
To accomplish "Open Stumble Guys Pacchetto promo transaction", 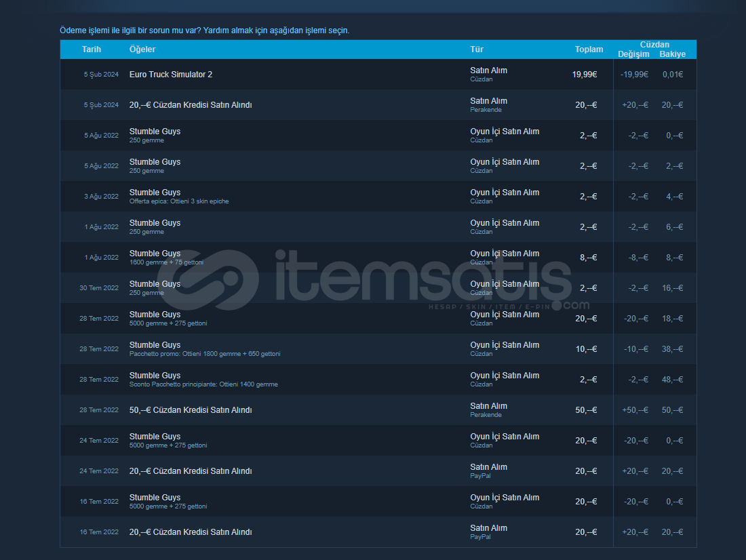I will coord(378,348).
